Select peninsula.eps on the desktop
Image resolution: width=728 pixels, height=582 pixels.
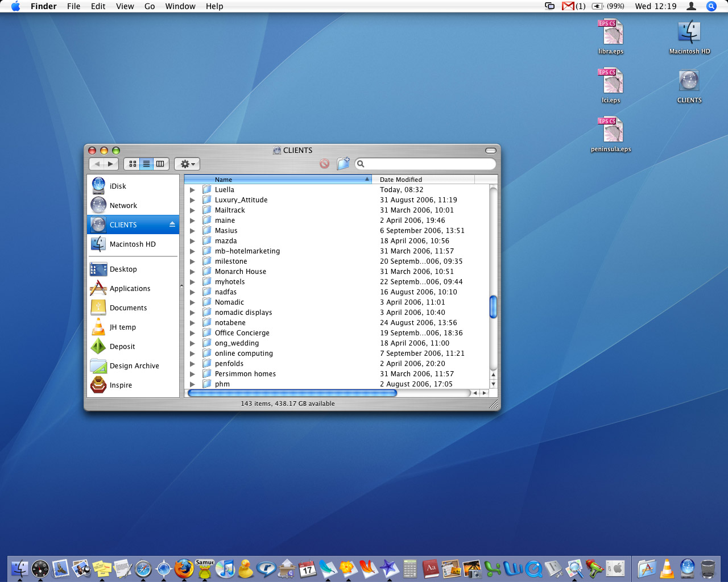pyautogui.click(x=611, y=134)
